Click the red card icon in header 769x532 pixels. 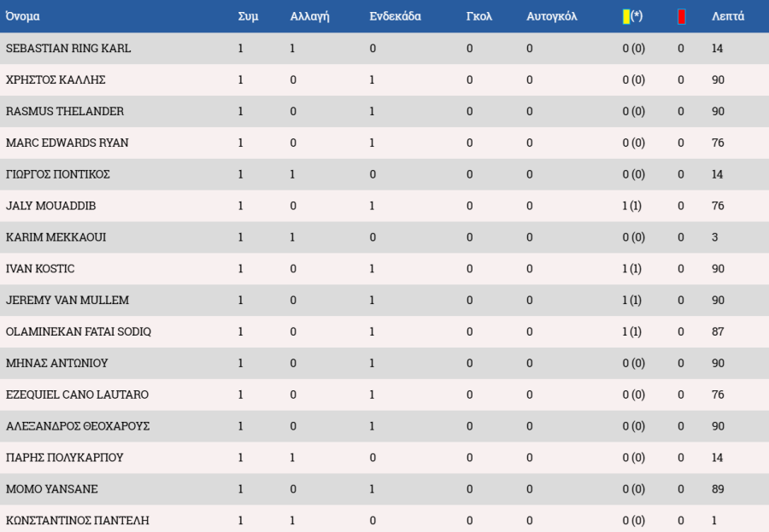tap(681, 17)
